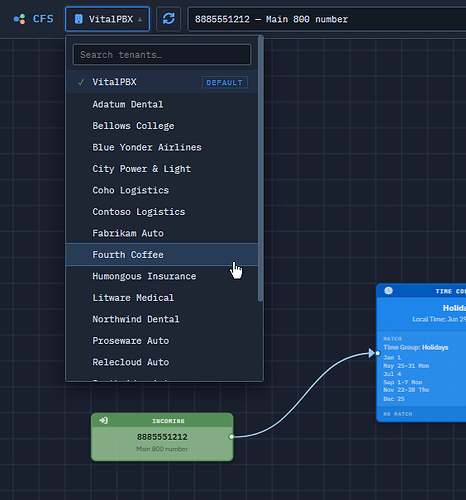Screen dimensions: 466x500
Task: Click the DEFAULT badge next to VitalPBX
Action: pyautogui.click(x=225, y=82)
